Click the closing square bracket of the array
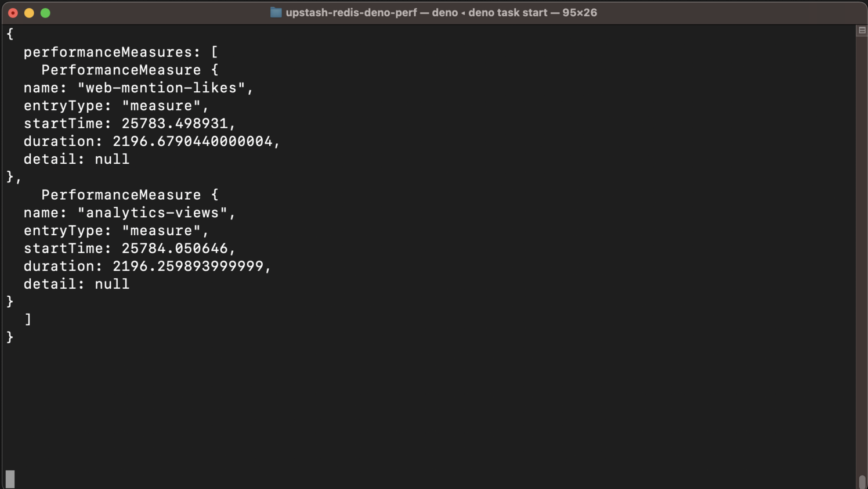This screenshot has width=868, height=489. tap(28, 319)
